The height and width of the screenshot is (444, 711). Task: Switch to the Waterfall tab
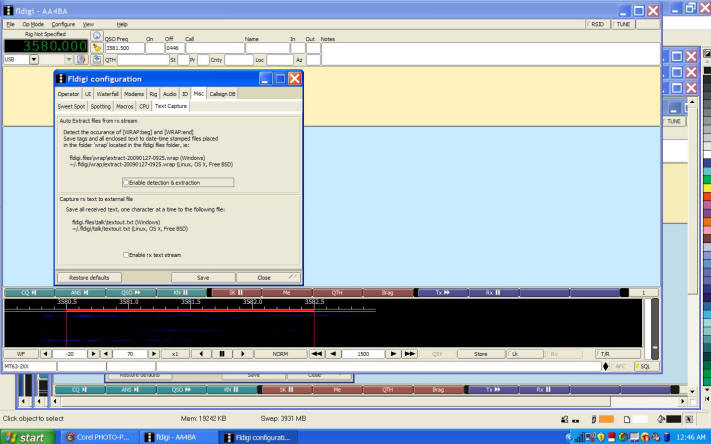[x=107, y=94]
